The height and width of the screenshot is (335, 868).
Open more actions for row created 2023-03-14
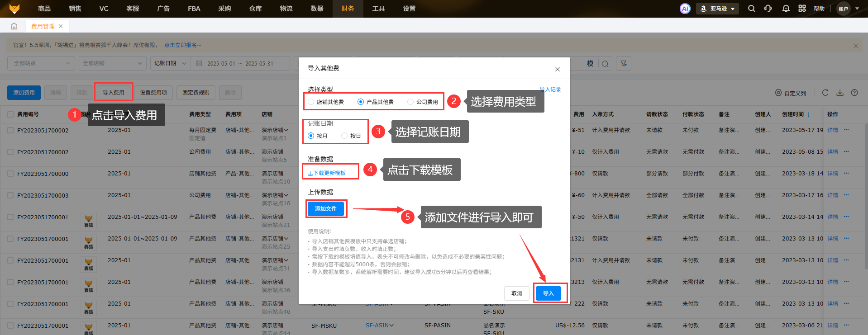click(x=846, y=217)
